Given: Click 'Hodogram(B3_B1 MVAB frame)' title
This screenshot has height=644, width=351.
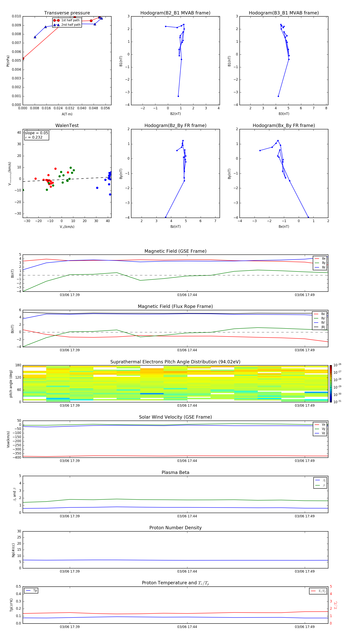Looking at the screenshot, I should click(284, 13).
